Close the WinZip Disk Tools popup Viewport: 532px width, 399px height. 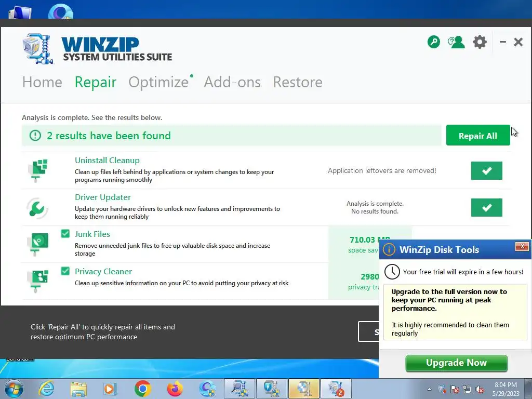[522, 246]
